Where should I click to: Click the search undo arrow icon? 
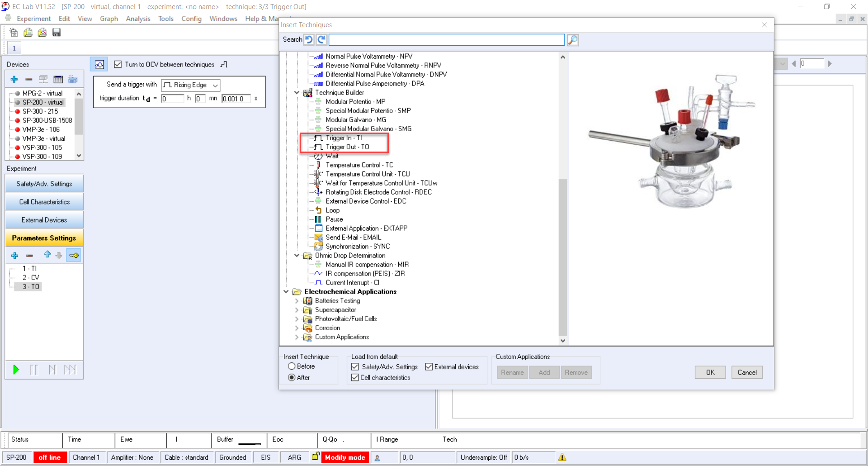309,40
